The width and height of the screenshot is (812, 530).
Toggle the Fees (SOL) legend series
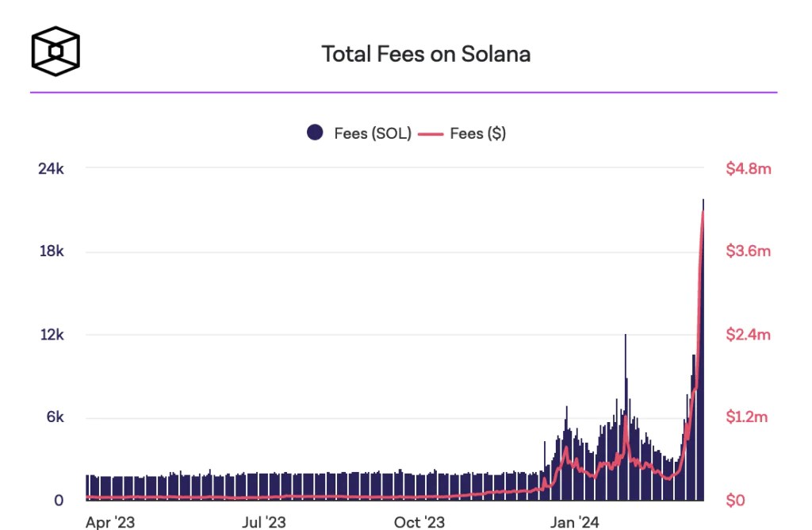tap(359, 133)
